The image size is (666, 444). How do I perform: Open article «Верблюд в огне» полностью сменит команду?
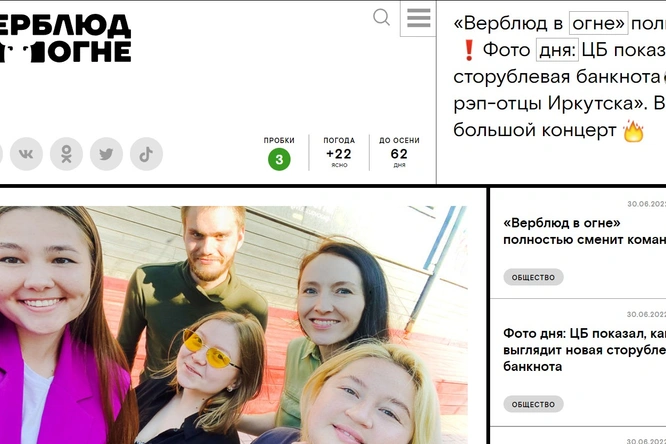click(x=584, y=231)
